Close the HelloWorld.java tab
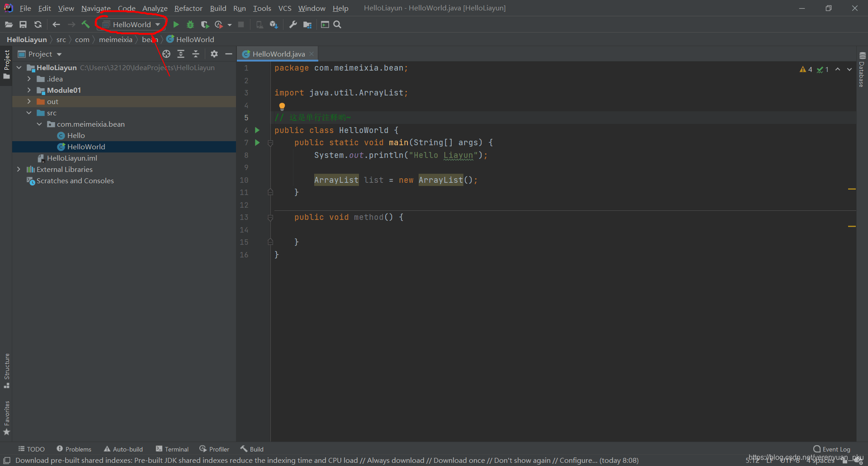 (x=311, y=54)
